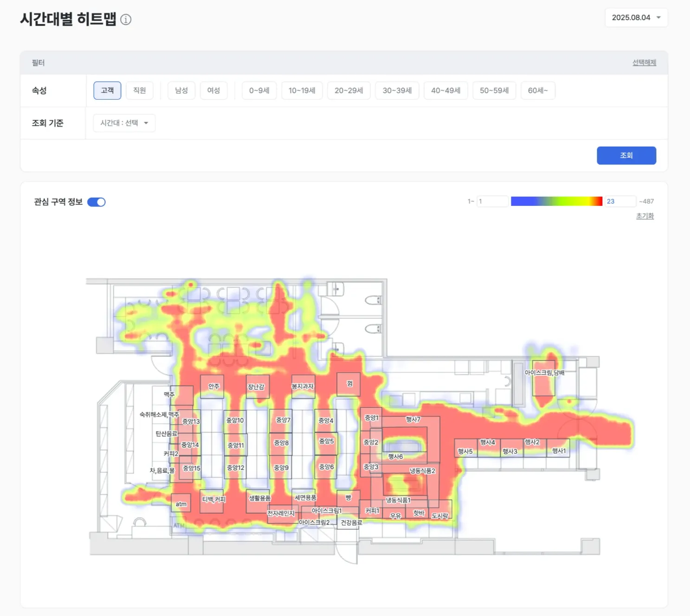Click the 아이스크림,담배 zone box

(544, 379)
